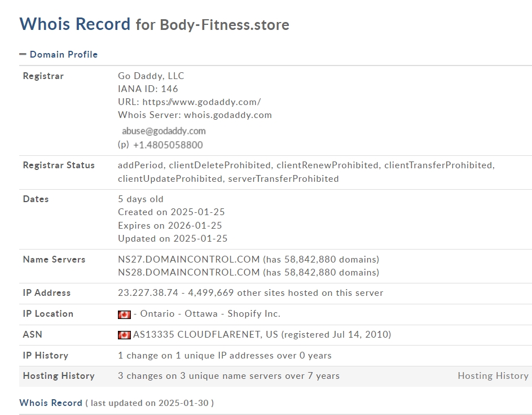
Task: Click the Canadian flag beside Ontario - Ottawa
Action: (x=124, y=314)
